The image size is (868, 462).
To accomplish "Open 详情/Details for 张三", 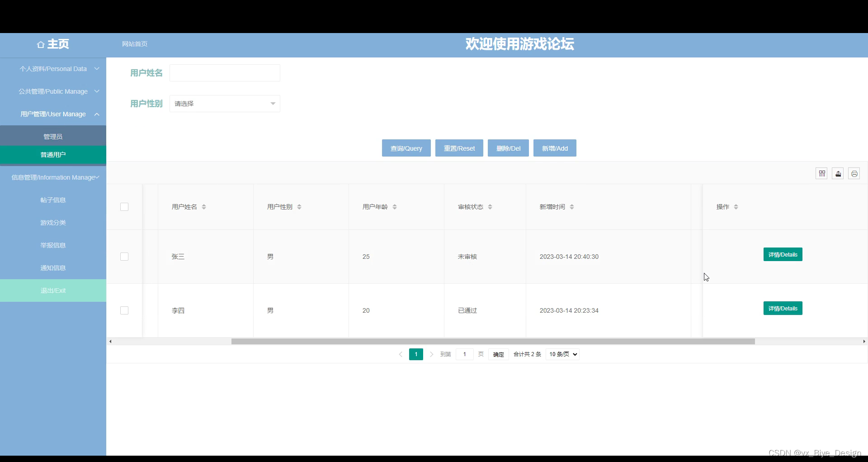I will click(783, 254).
